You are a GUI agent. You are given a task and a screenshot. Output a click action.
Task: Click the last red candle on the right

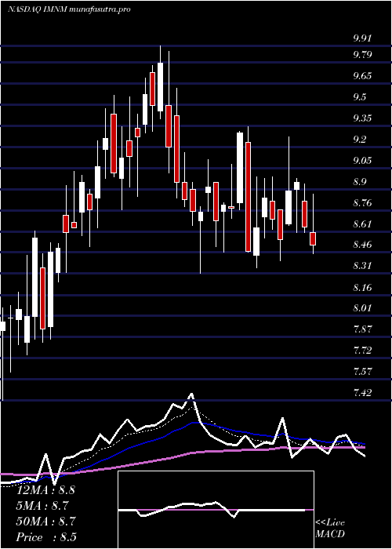tap(313, 238)
